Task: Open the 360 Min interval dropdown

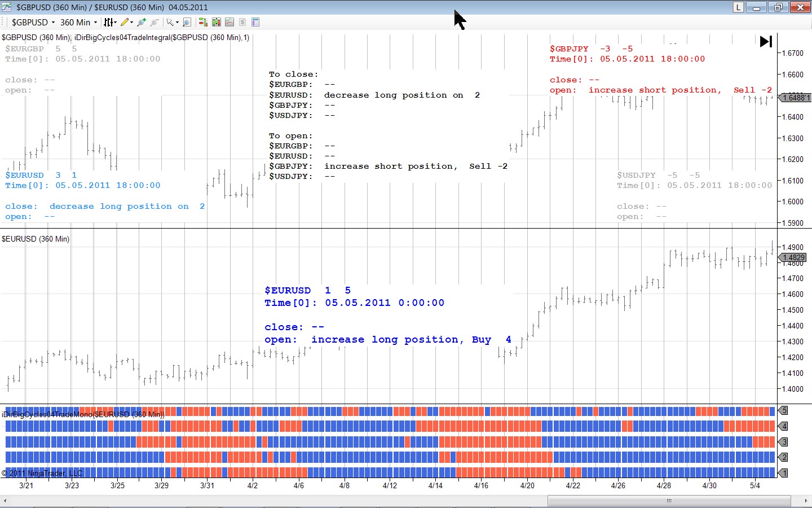Action: pos(78,23)
